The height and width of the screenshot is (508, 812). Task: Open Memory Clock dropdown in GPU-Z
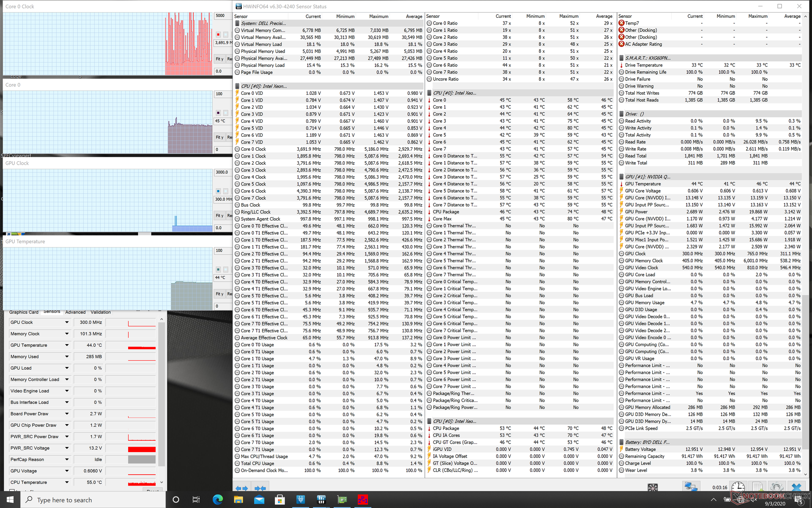pos(67,334)
